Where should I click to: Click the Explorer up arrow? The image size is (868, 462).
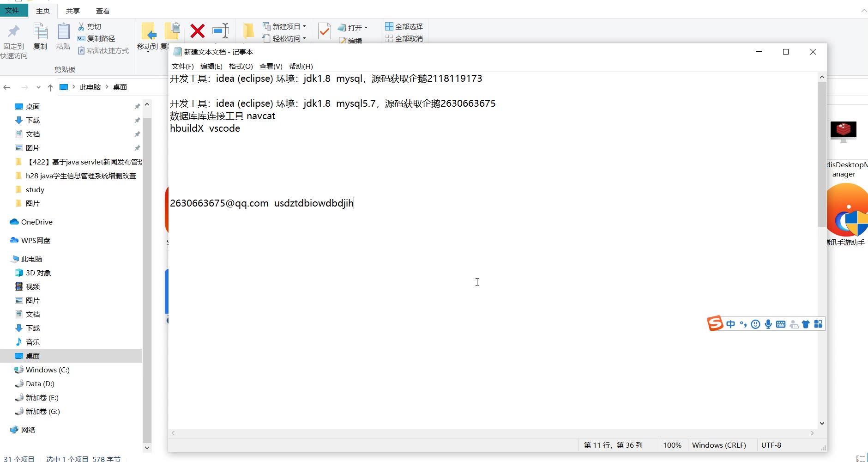50,87
